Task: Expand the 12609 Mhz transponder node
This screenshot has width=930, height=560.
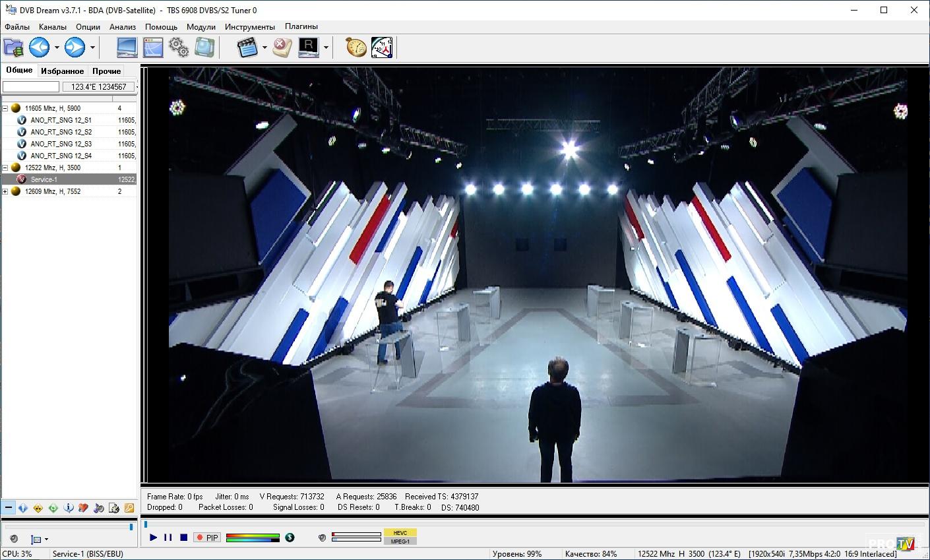Action: [x=5, y=191]
